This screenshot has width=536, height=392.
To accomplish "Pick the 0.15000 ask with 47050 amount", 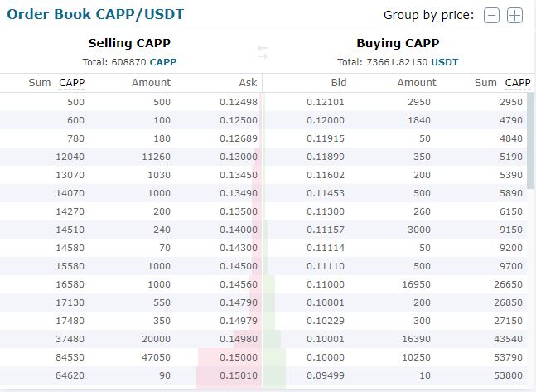I will coord(239,357).
